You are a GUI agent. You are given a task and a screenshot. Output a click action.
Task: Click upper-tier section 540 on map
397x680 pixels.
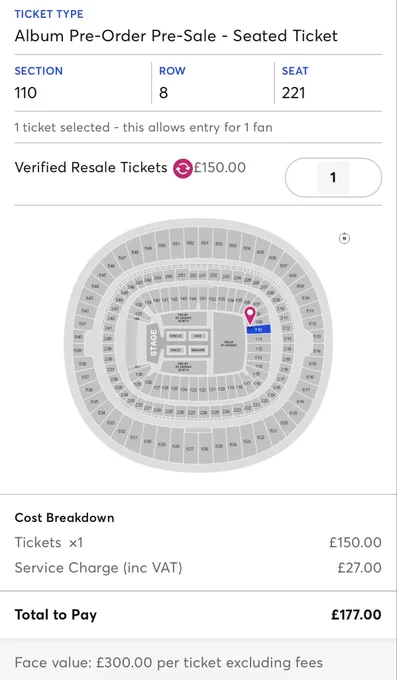79,337
